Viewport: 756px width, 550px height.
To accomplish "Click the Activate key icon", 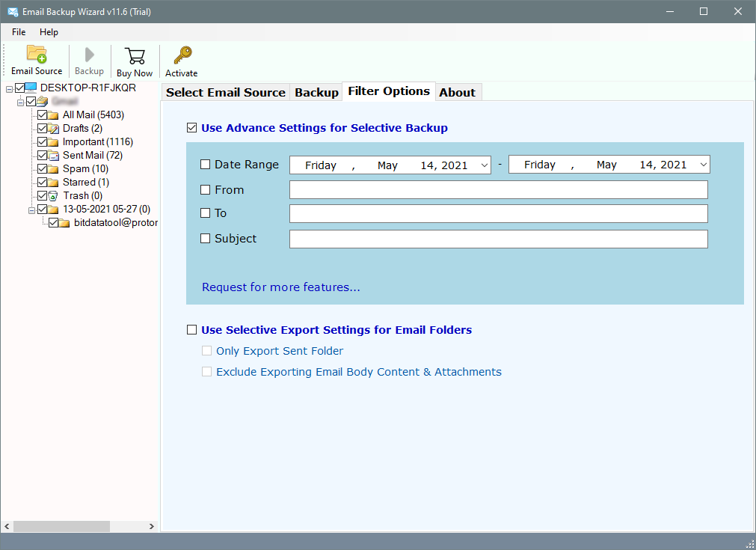I will pos(182,55).
